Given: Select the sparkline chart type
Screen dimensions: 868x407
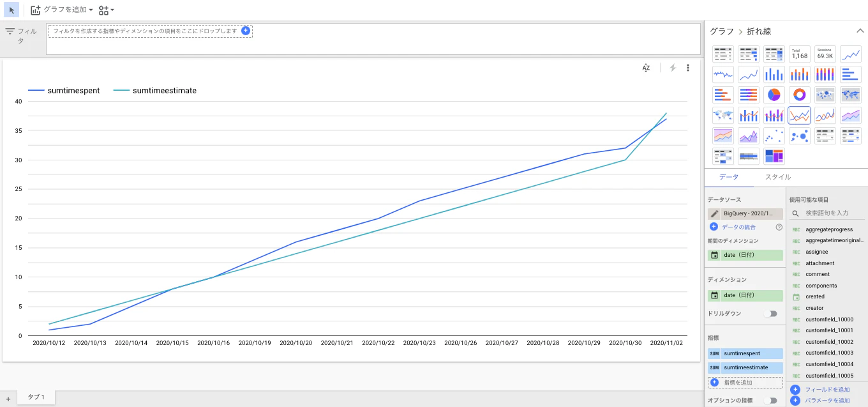Looking at the screenshot, I should (723, 74).
